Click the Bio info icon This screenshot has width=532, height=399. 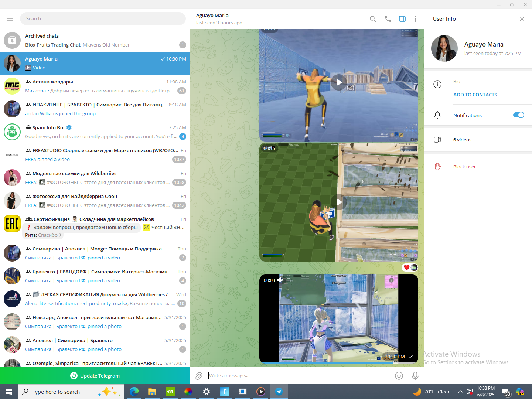(x=437, y=84)
